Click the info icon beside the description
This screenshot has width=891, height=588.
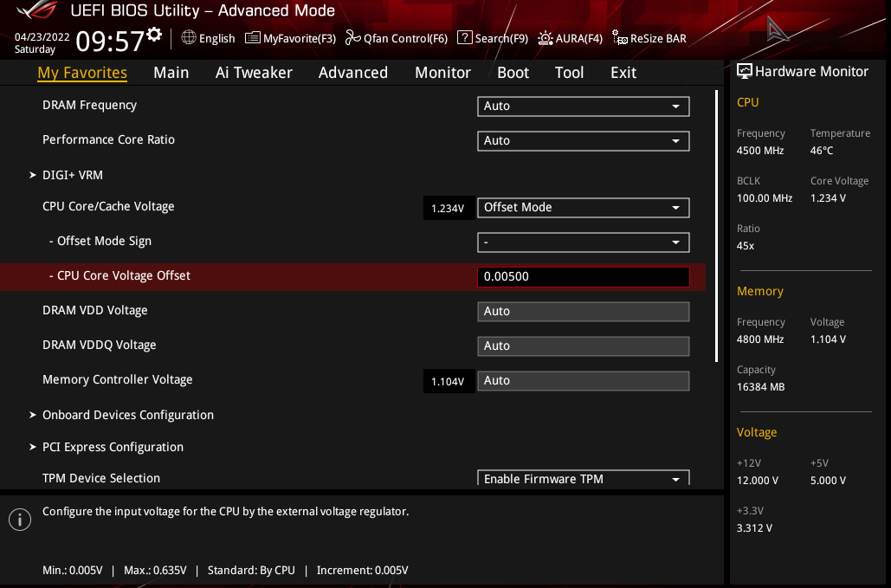click(20, 520)
